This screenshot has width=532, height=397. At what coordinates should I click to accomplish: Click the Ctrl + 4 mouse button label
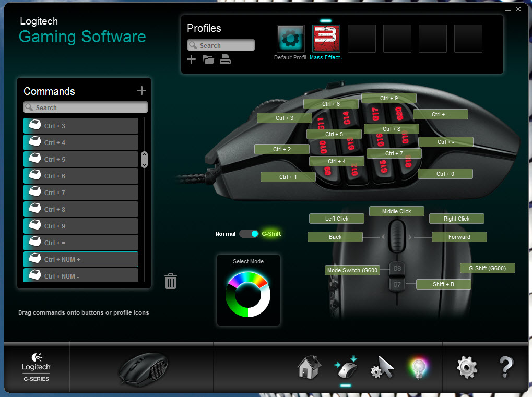[x=337, y=161]
